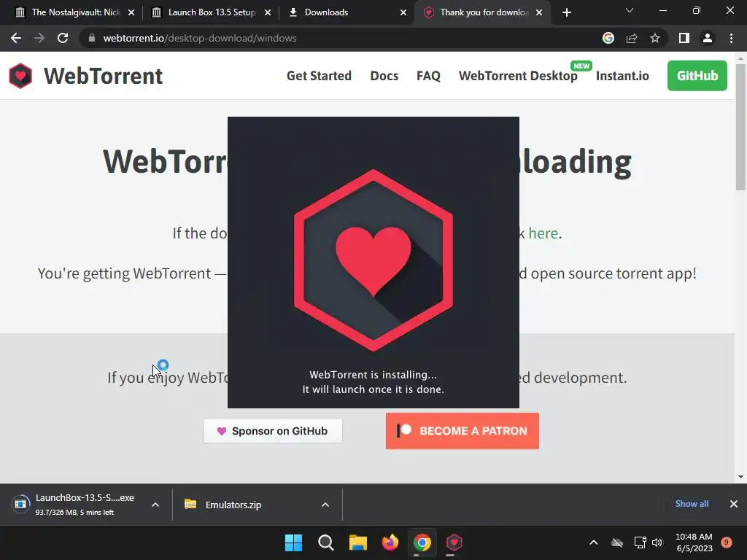The width and height of the screenshot is (747, 560).
Task: Click the lock icon in address bar
Action: 91,38
